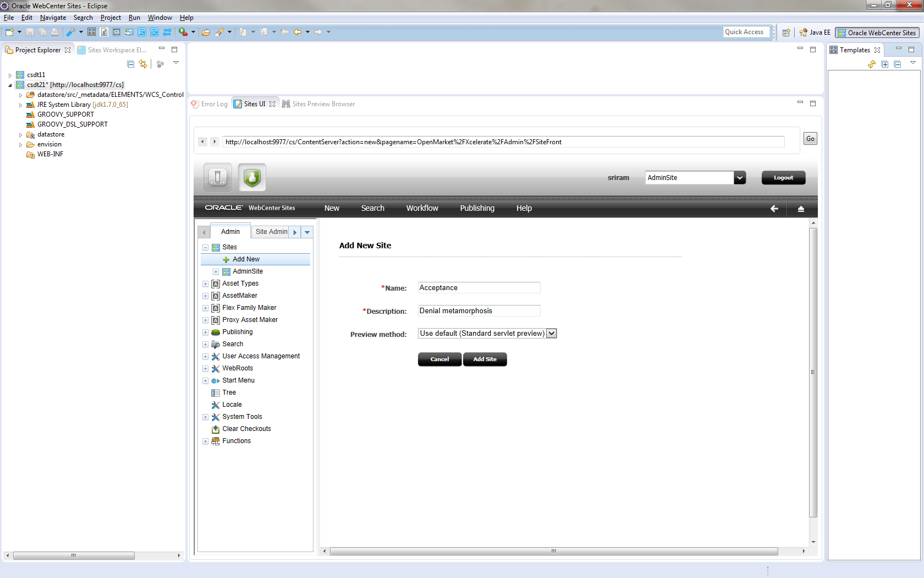
Task: Click browser forward arrow beside URL field
Action: pyautogui.click(x=215, y=141)
